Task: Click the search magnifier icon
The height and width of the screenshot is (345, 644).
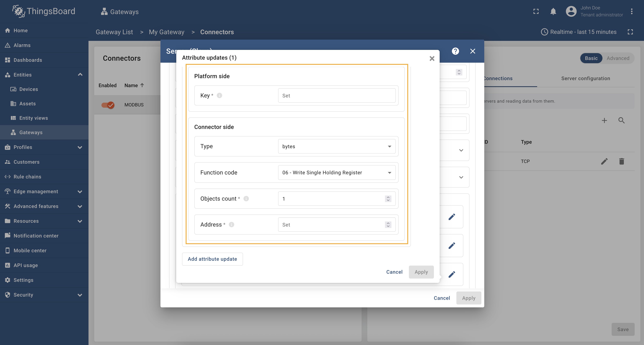Action: [x=622, y=121]
